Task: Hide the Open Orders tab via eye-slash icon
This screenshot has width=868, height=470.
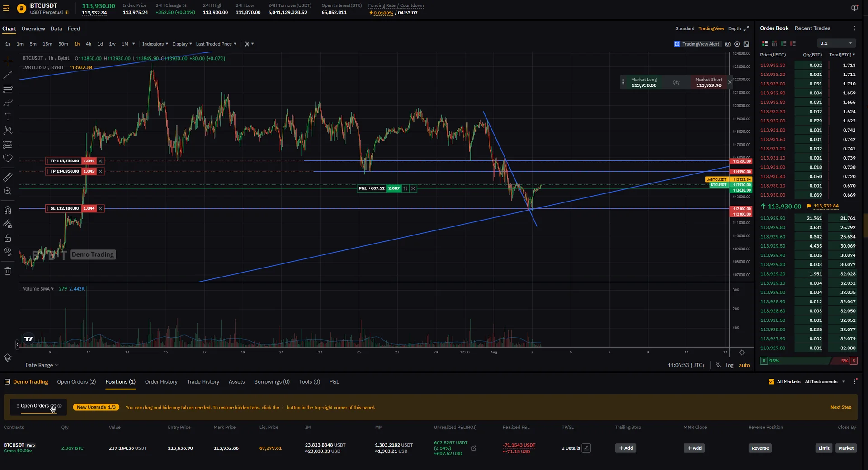Action: click(60, 406)
